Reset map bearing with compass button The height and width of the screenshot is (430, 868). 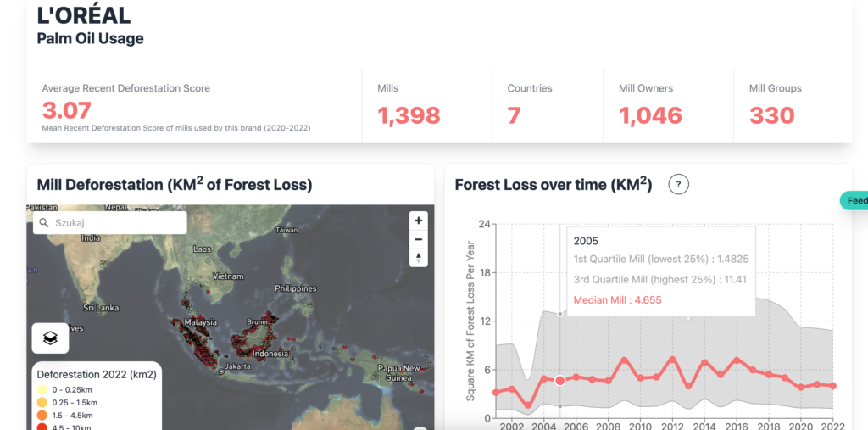coord(418,258)
